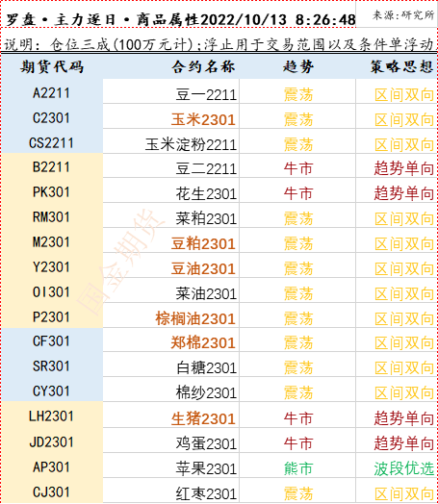Select 牛市 trend in the 鸡蛋2301 row
Screen dimensions: 438x504
tap(298, 444)
